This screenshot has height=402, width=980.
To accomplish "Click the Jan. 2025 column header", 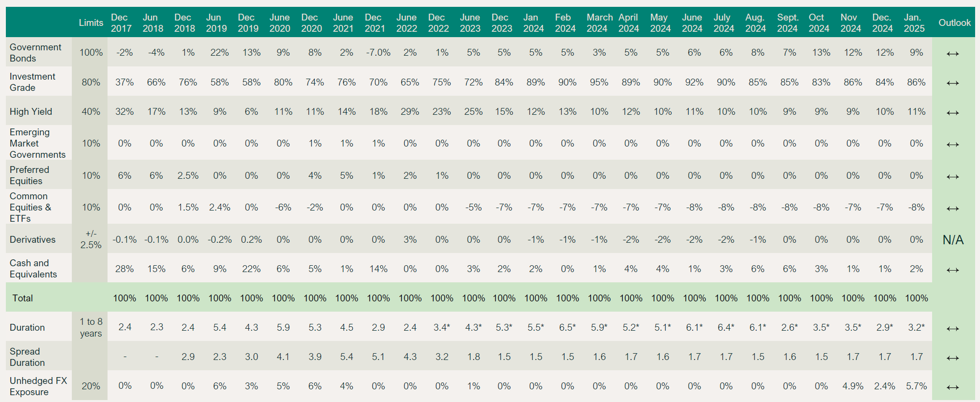I will (x=914, y=22).
